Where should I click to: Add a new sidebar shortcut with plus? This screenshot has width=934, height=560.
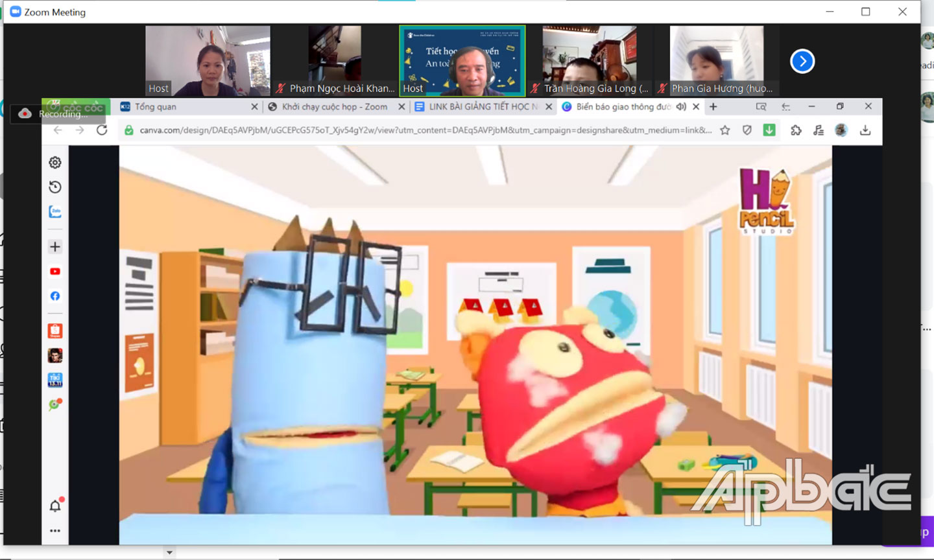click(x=55, y=247)
